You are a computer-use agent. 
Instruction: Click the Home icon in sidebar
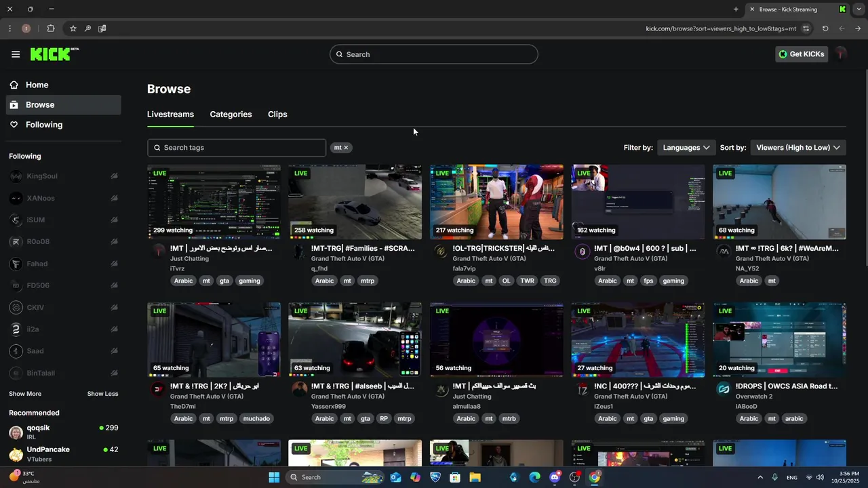point(14,85)
